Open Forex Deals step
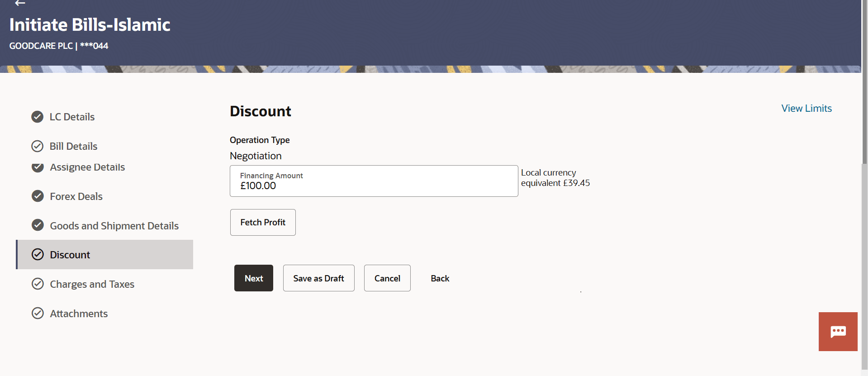 (x=76, y=196)
